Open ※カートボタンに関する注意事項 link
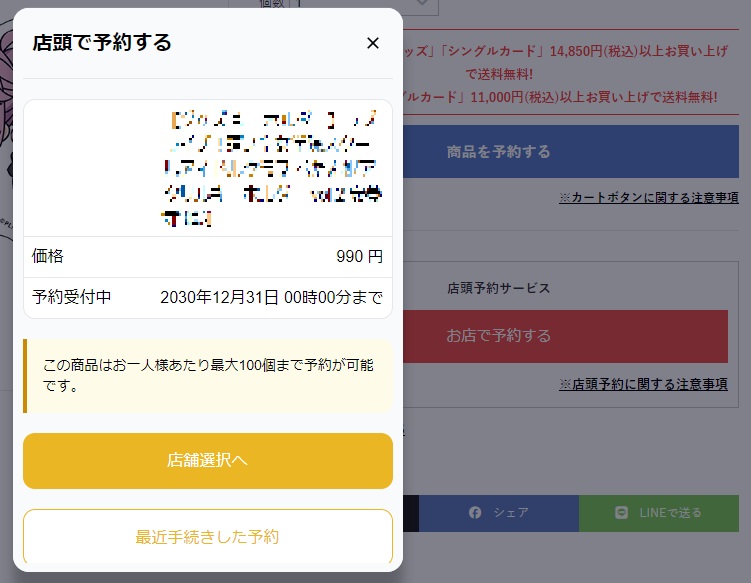The image size is (751, 583). tap(649, 197)
